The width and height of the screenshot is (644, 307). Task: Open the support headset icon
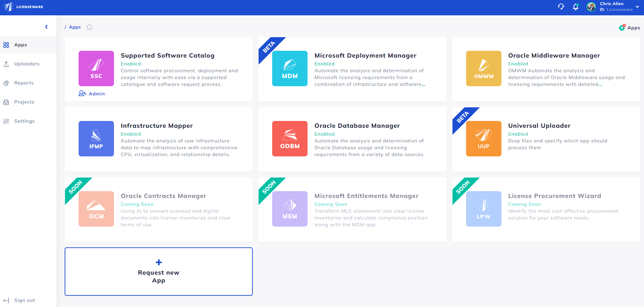tap(561, 6)
